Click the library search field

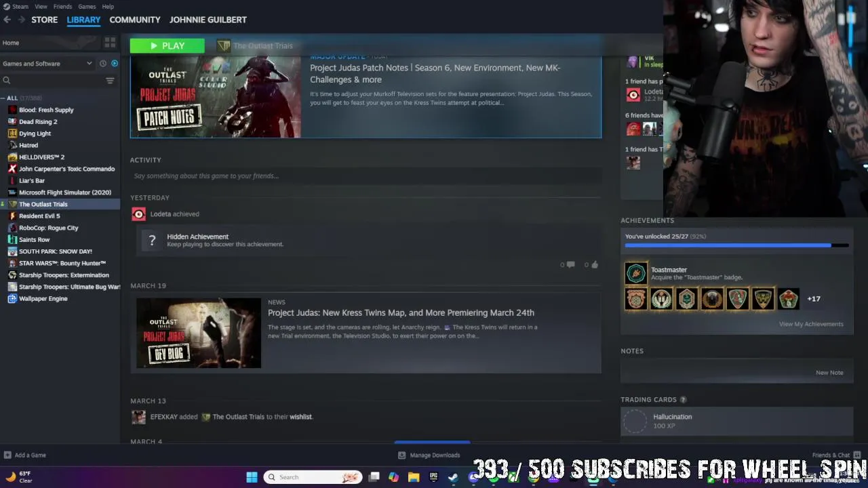(x=53, y=81)
